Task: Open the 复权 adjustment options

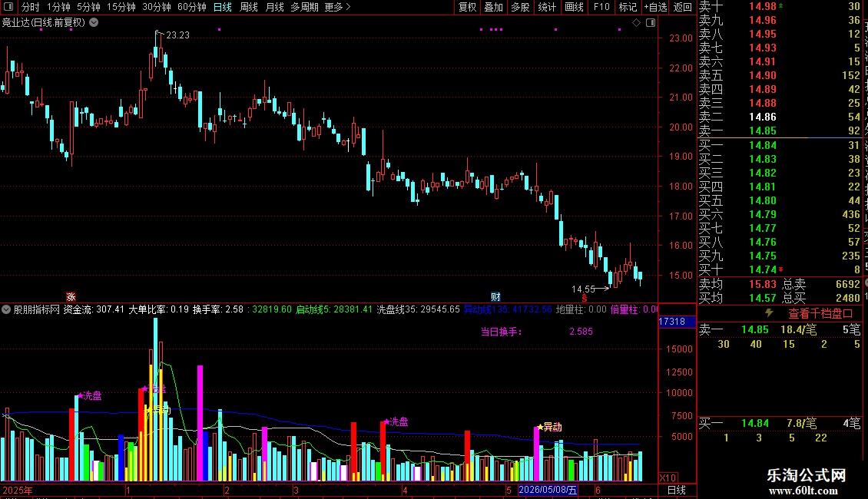Action: click(467, 7)
